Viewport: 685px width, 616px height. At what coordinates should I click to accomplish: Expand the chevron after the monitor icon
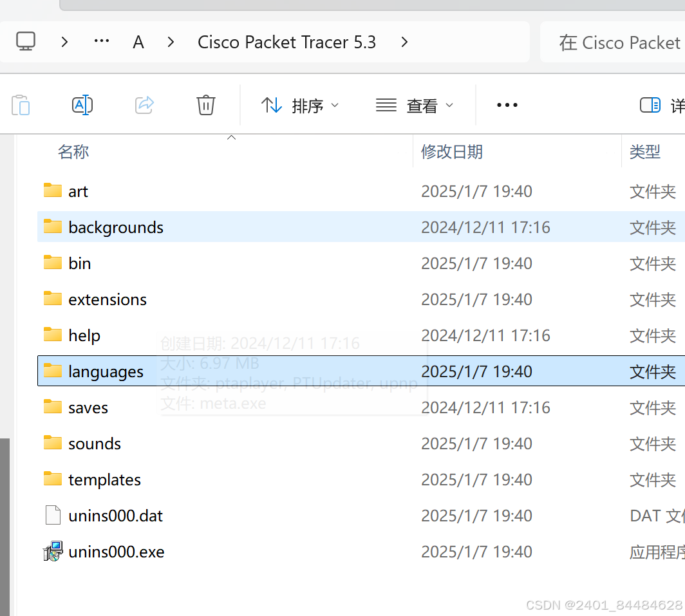[64, 42]
